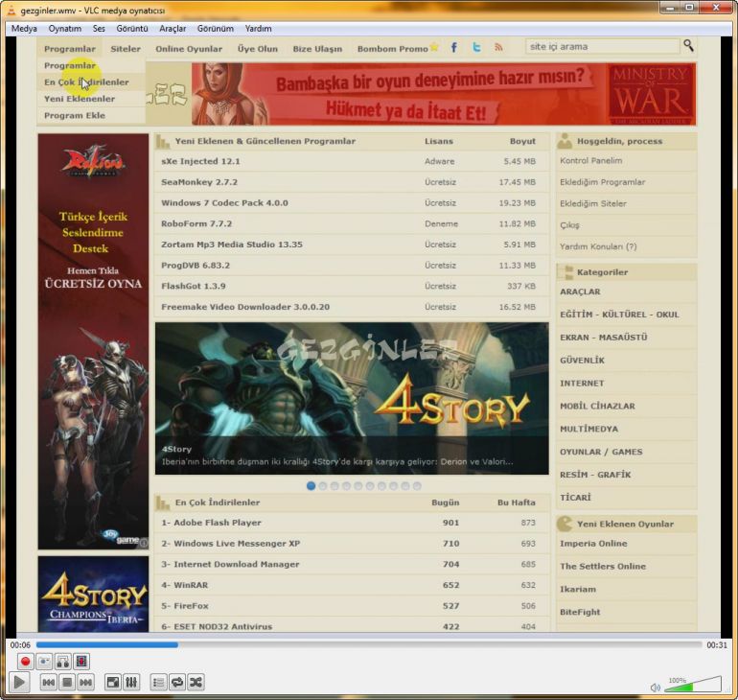Click the frame-by-frame button
Viewport: 738px width, 700px height.
(81, 662)
